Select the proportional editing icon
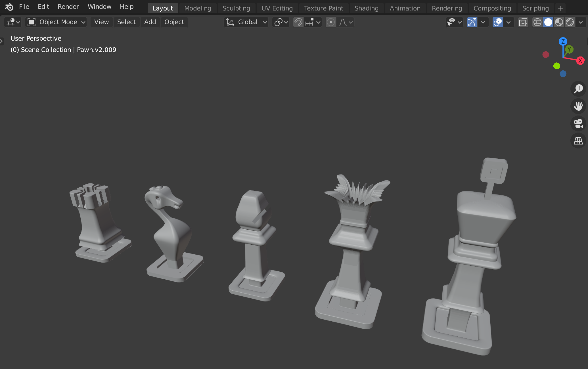588x369 pixels. tap(331, 22)
